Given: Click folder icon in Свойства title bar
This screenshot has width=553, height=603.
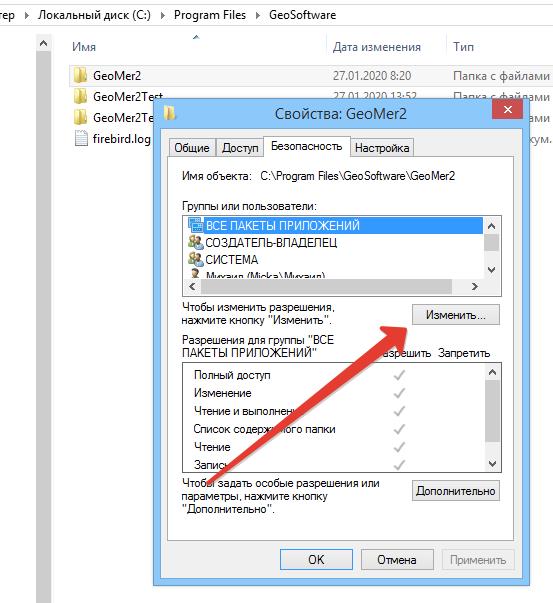Looking at the screenshot, I should click(x=170, y=113).
